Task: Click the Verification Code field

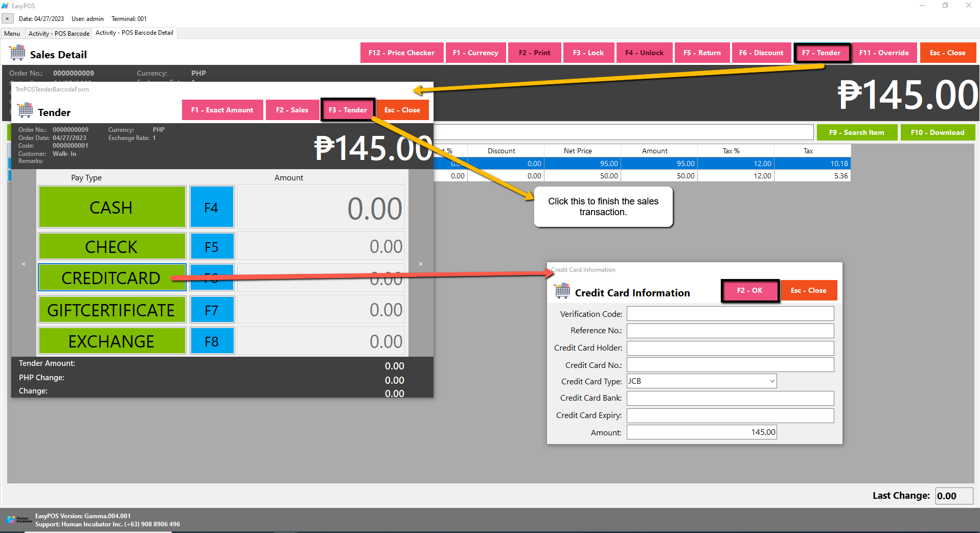Action: tap(731, 314)
